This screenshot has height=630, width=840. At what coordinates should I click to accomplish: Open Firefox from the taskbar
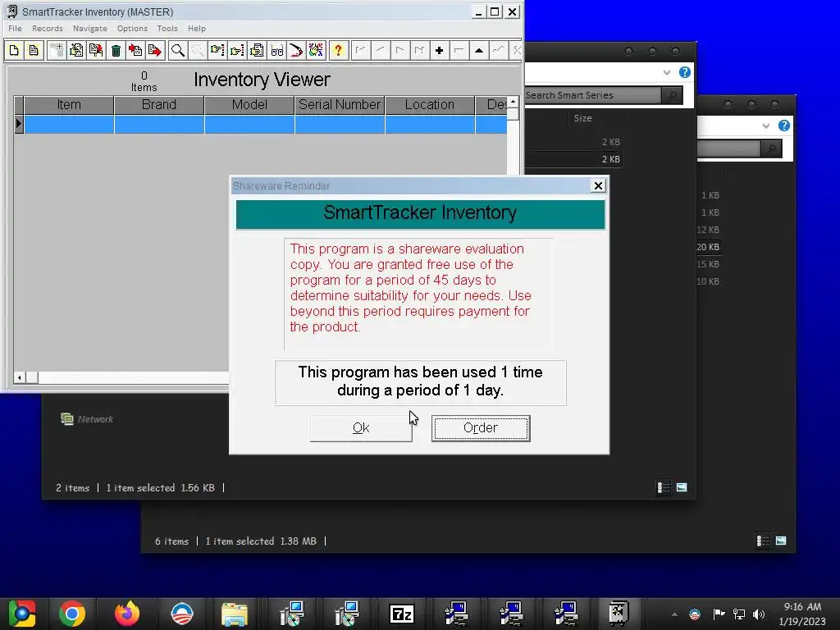point(127,614)
